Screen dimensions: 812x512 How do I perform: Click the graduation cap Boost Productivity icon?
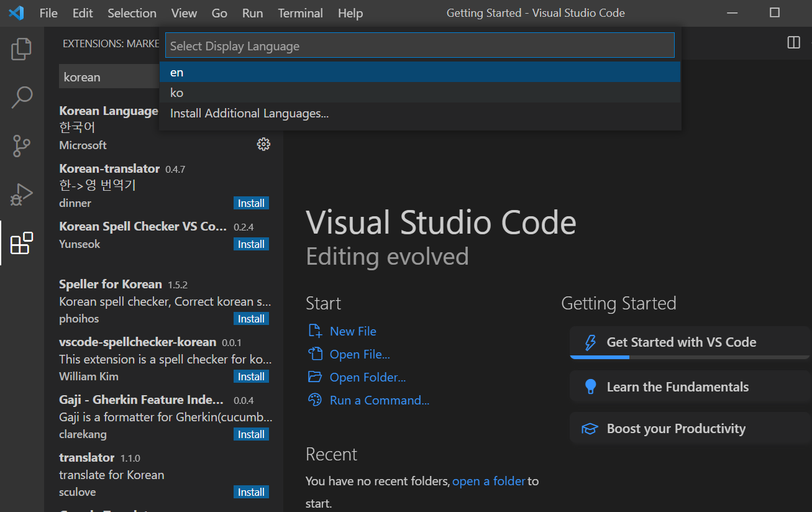(590, 429)
